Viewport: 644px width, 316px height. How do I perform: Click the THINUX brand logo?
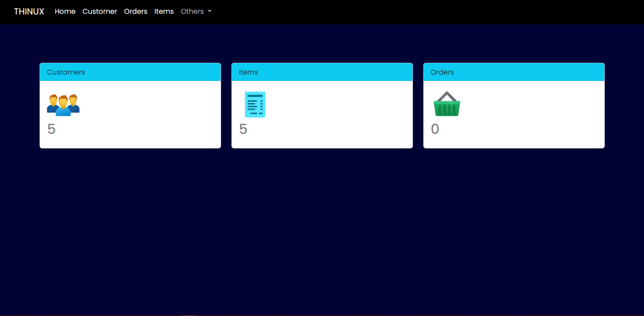(29, 11)
